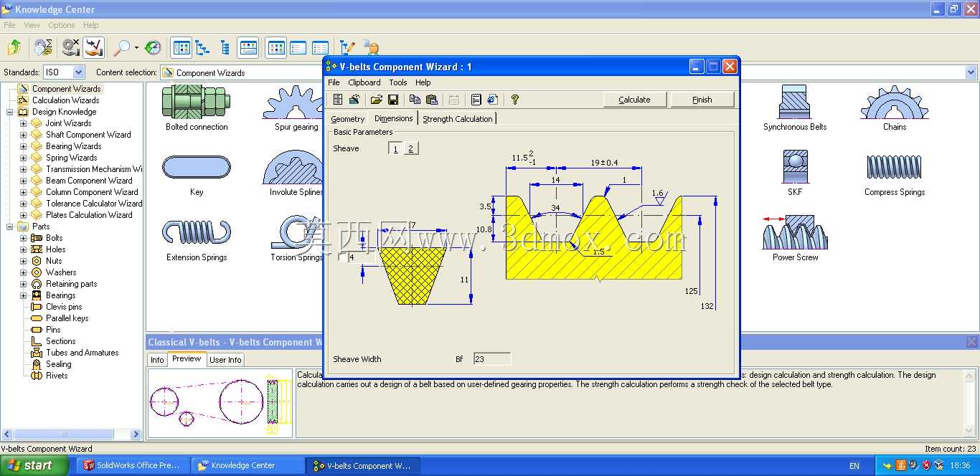The width and height of the screenshot is (980, 476).
Task: Open the Chains component wizard icon
Action: [895, 108]
